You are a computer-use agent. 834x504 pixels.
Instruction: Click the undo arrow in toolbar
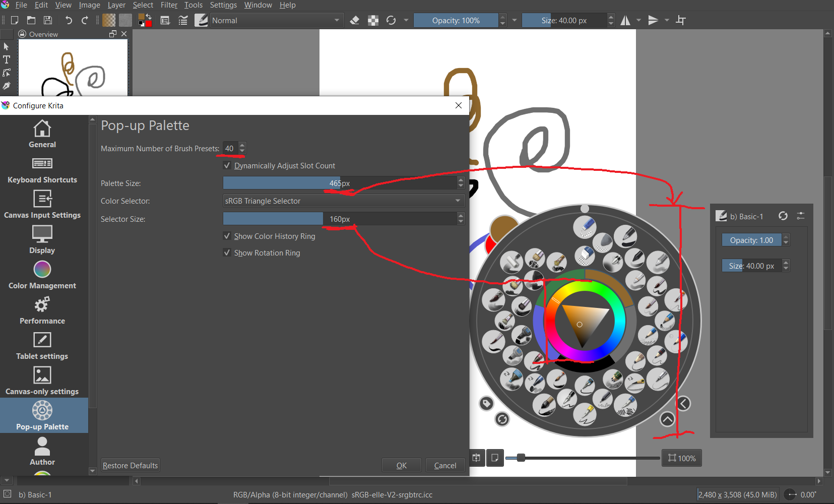69,21
